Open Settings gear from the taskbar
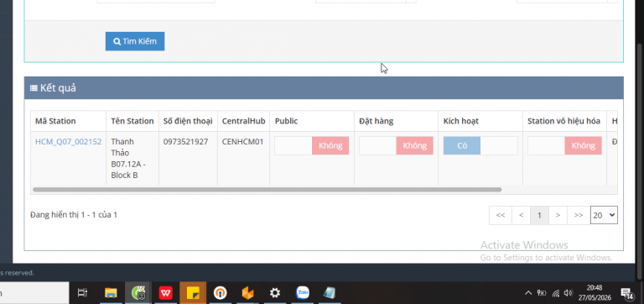The height and width of the screenshot is (304, 644). (x=275, y=293)
